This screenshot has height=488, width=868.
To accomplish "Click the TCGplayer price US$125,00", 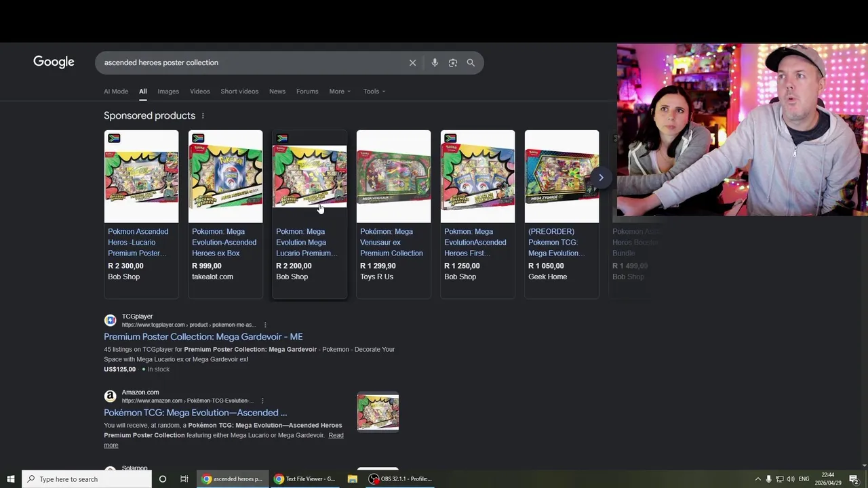I will 119,369.
